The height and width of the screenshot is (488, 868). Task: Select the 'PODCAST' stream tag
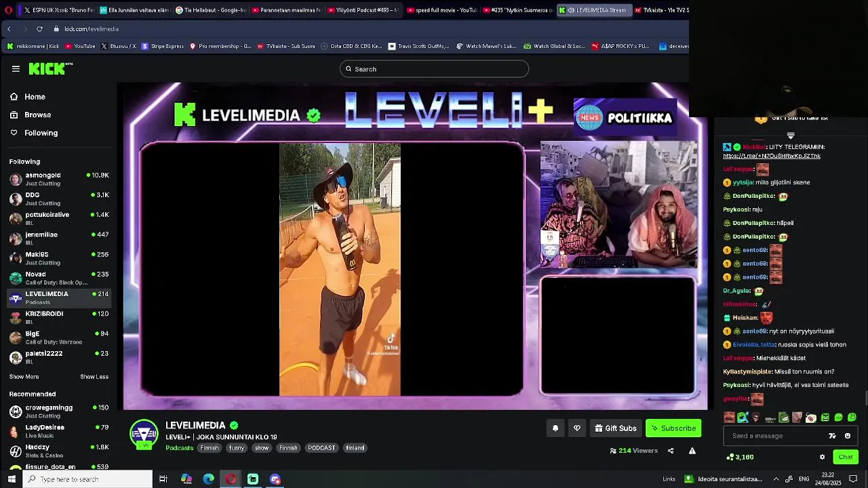[x=321, y=448]
